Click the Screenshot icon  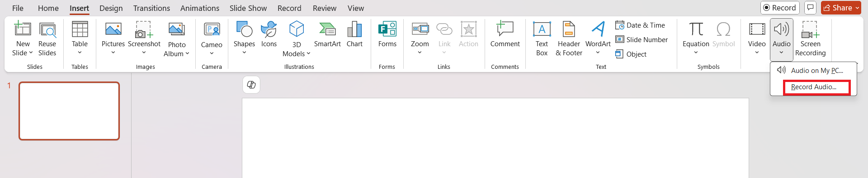tap(144, 29)
